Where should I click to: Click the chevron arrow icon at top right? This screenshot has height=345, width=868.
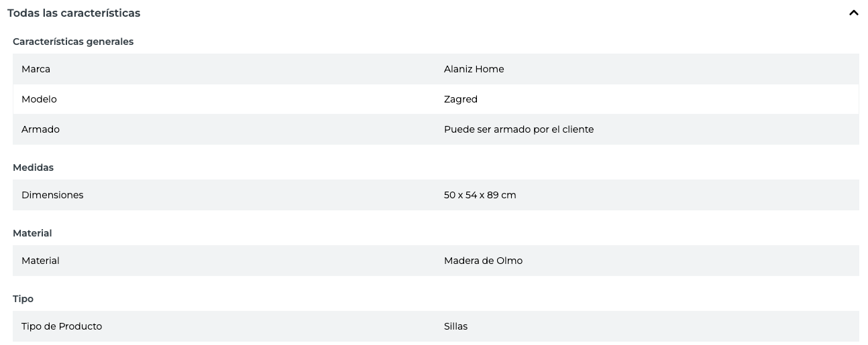click(853, 13)
